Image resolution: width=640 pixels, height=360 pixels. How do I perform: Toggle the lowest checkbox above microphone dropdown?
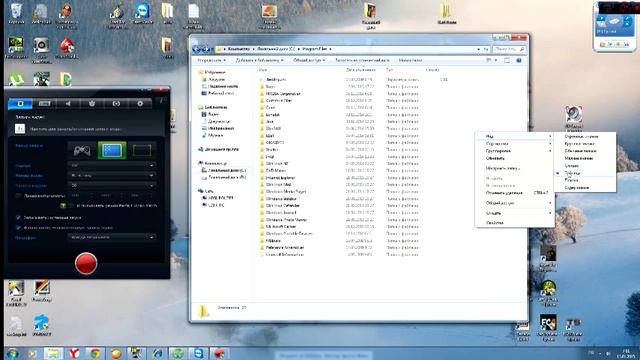[x=18, y=227]
